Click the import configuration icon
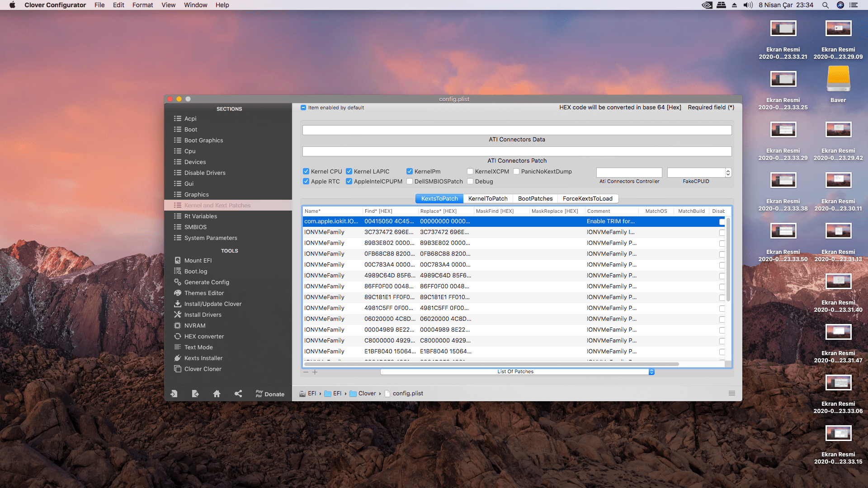 click(x=174, y=394)
